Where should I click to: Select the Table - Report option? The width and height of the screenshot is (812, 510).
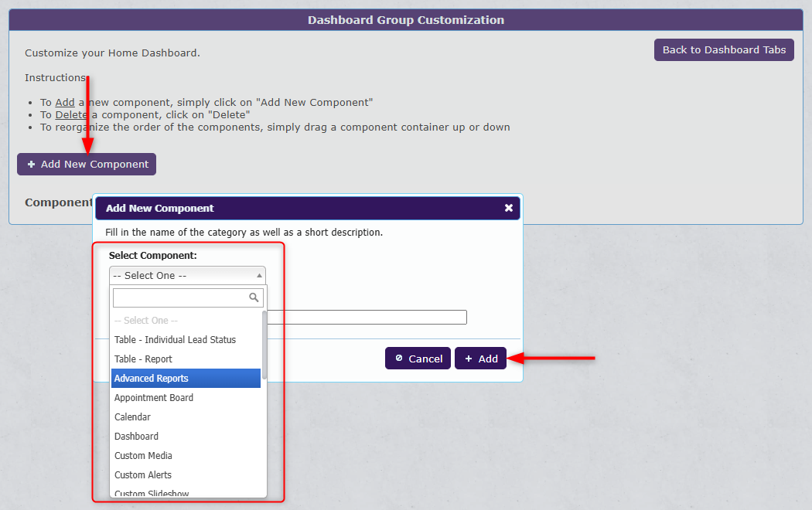pyautogui.click(x=144, y=359)
